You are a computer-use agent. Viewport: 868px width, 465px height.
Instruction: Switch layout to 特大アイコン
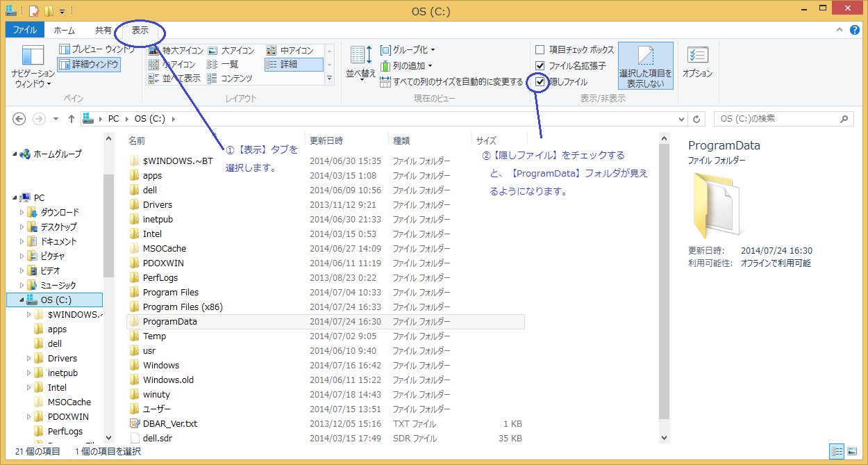[177, 51]
